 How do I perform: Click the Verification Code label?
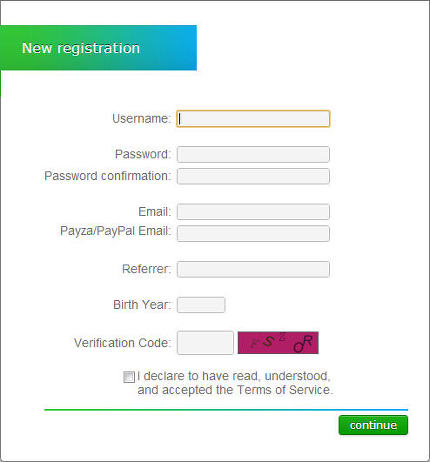[122, 343]
